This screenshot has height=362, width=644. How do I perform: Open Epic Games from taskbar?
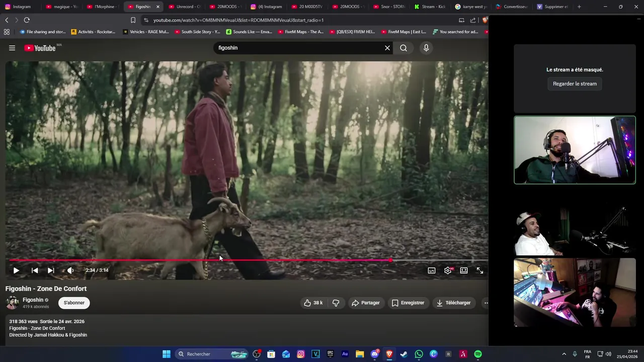[x=330, y=354]
